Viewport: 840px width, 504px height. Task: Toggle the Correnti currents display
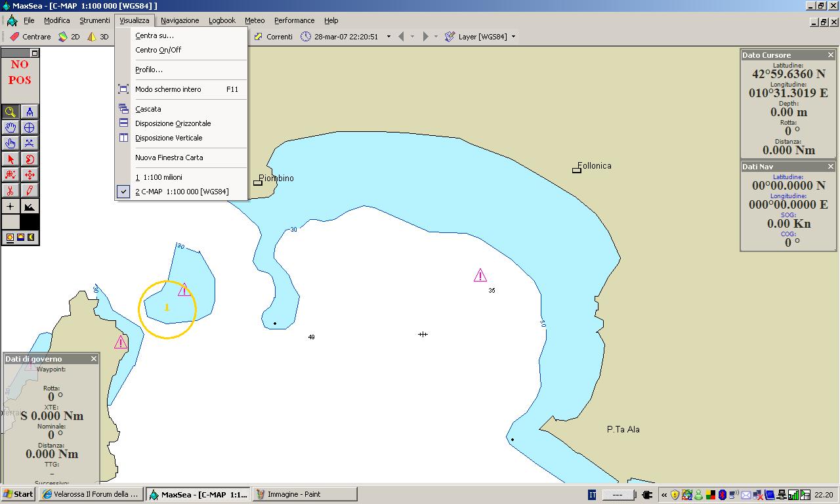point(273,37)
